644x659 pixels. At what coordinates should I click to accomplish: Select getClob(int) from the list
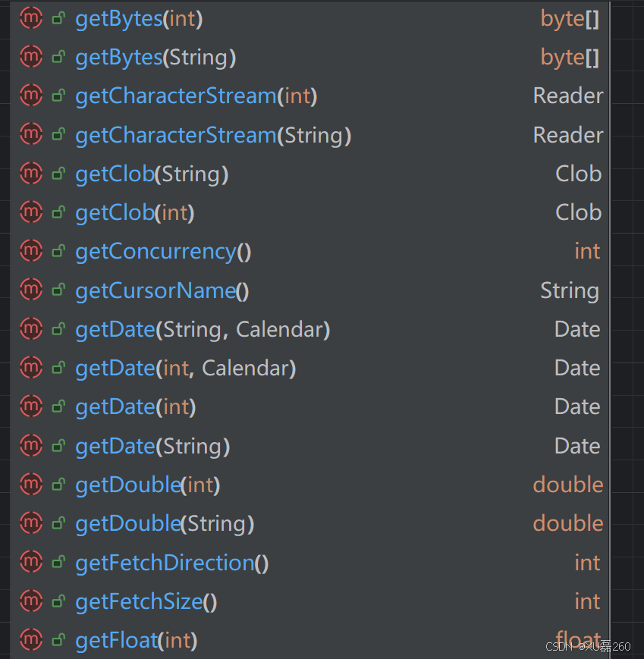coord(134,212)
